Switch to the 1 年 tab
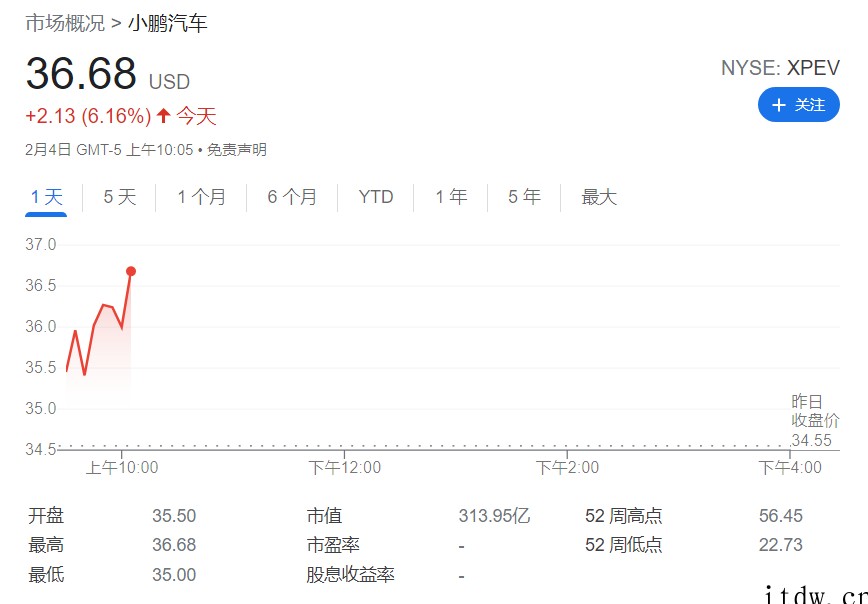The image size is (868, 604). [x=451, y=197]
